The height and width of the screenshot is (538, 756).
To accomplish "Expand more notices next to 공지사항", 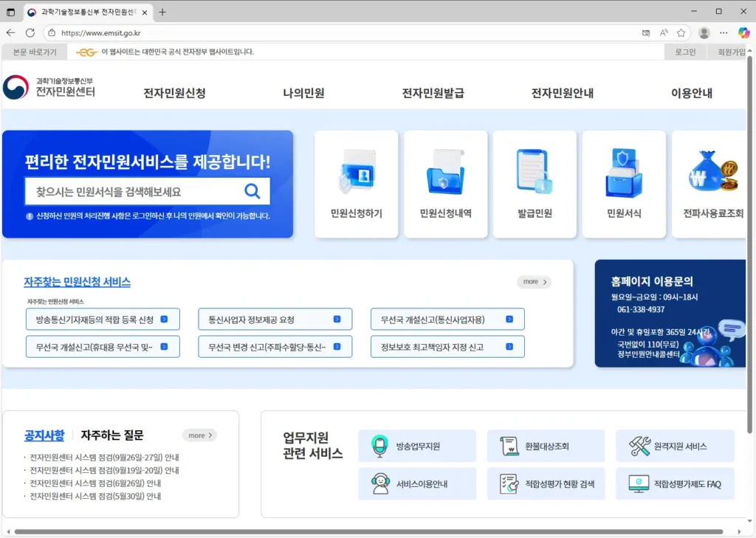I will tap(199, 435).
